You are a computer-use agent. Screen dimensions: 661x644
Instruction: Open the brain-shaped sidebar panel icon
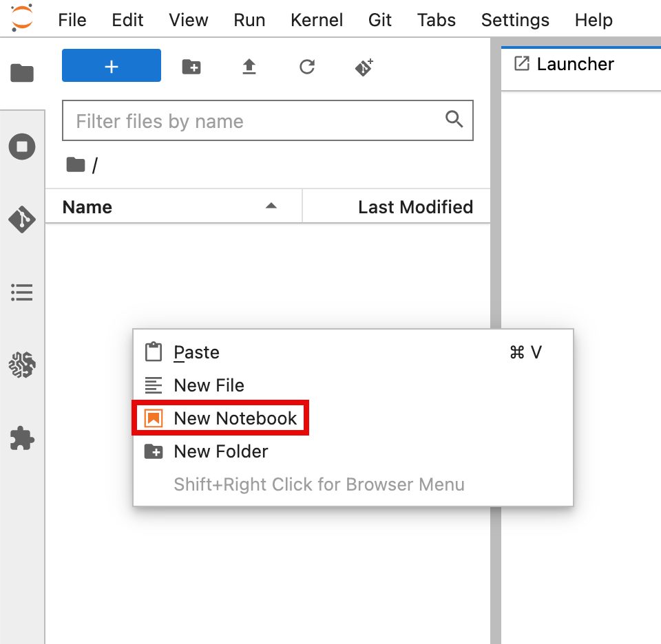(x=22, y=365)
